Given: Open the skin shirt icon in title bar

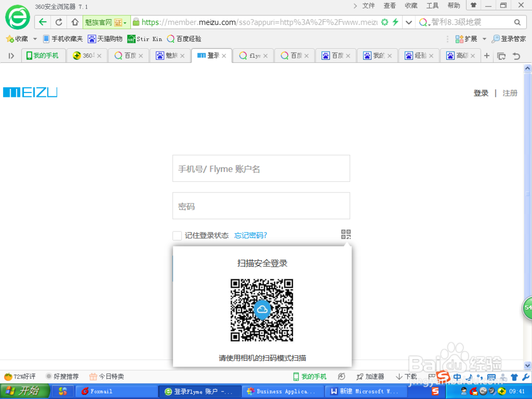Looking at the screenshot, I should 473,5.
